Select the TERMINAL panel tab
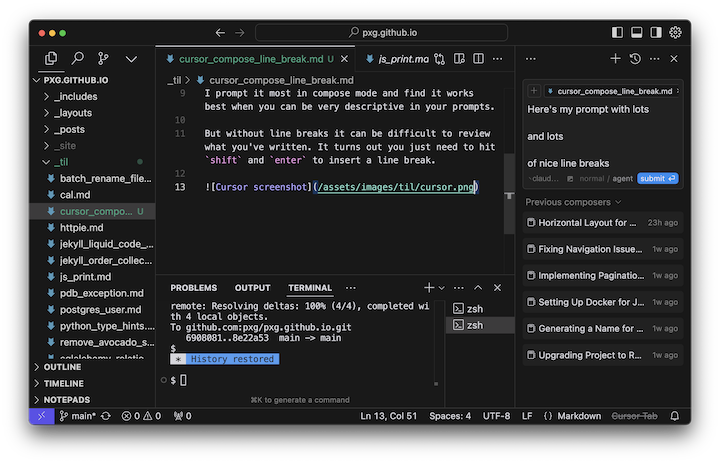720x463 pixels. coord(310,288)
